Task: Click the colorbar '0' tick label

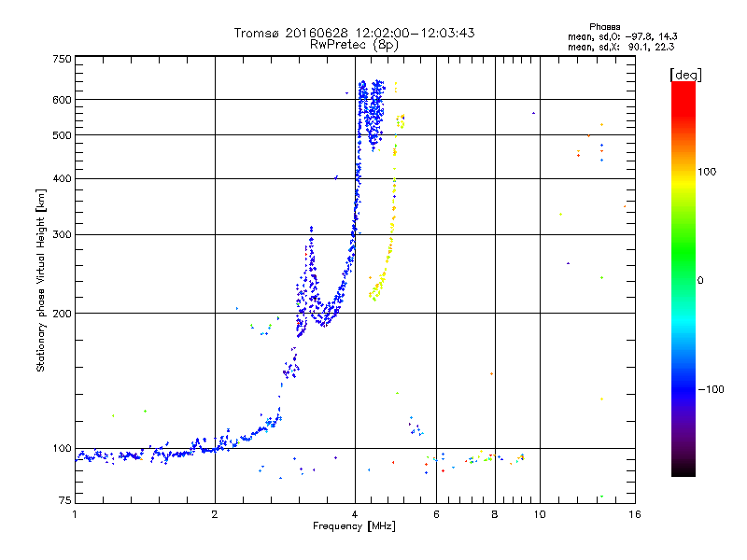Action: coord(700,281)
